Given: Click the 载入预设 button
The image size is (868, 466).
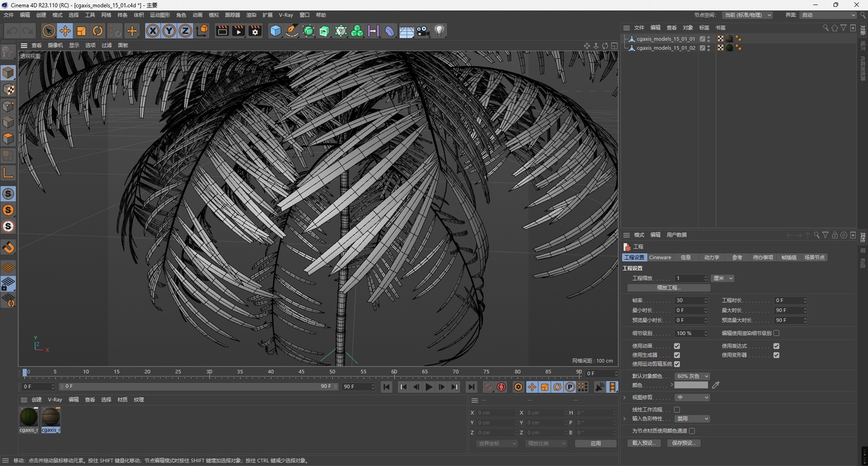Looking at the screenshot, I should [643, 443].
